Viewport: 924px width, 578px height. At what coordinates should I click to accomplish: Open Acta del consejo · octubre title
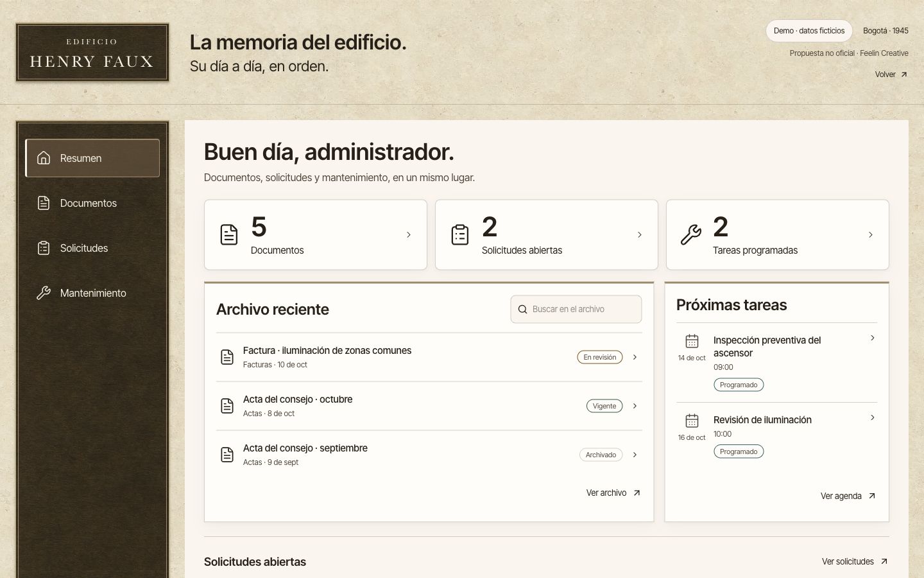point(298,399)
